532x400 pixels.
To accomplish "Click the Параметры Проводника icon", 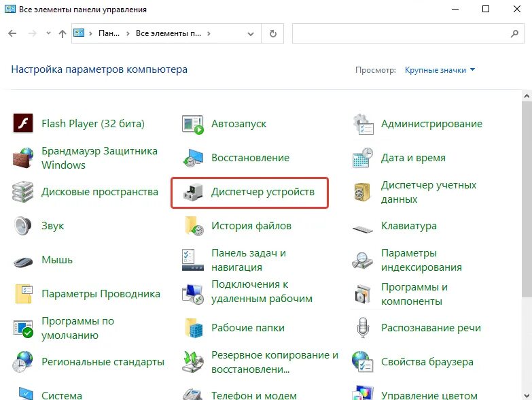I will pos(24,294).
